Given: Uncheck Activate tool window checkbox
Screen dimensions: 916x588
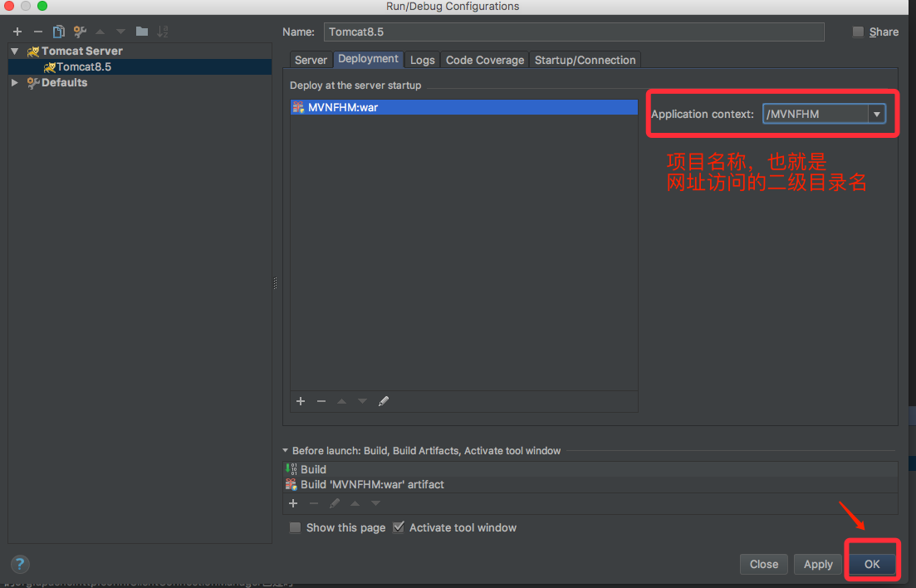Looking at the screenshot, I should point(399,528).
